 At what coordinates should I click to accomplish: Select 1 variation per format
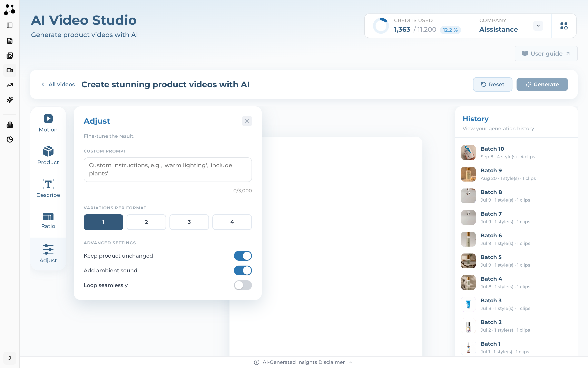[104, 222]
